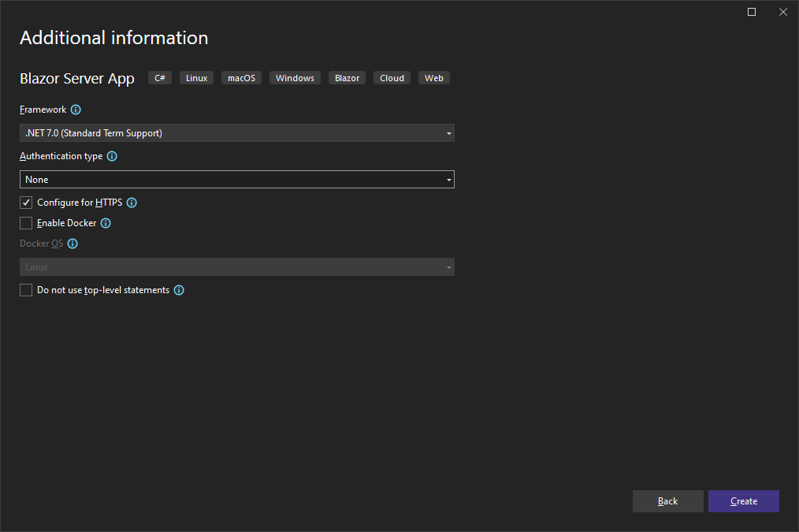The height and width of the screenshot is (532, 799).
Task: Click the Blazor tag
Action: point(347,78)
